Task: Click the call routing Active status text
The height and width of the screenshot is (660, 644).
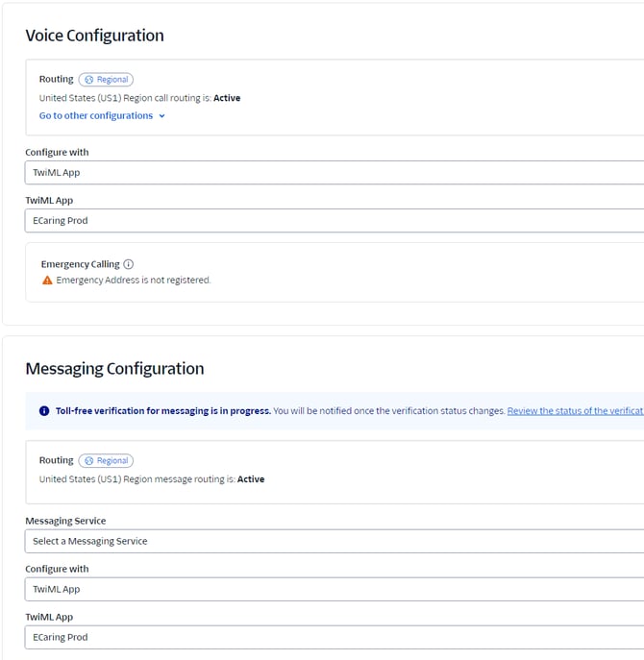Action: pos(225,98)
